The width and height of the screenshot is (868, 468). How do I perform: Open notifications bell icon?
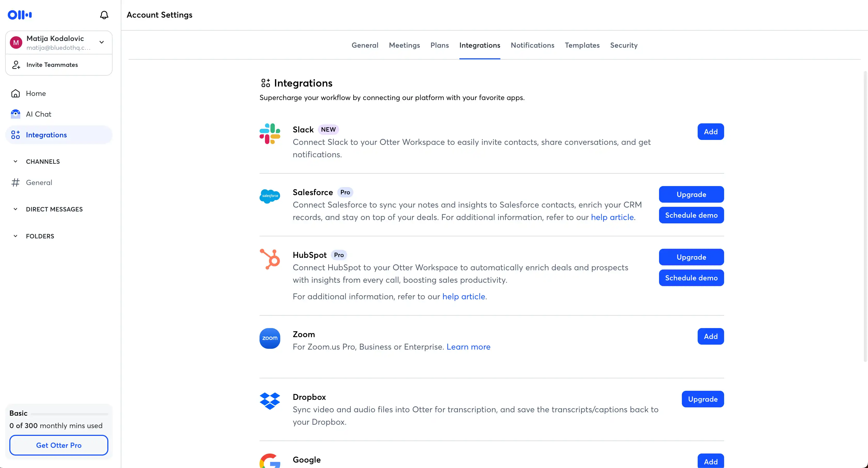coord(104,15)
